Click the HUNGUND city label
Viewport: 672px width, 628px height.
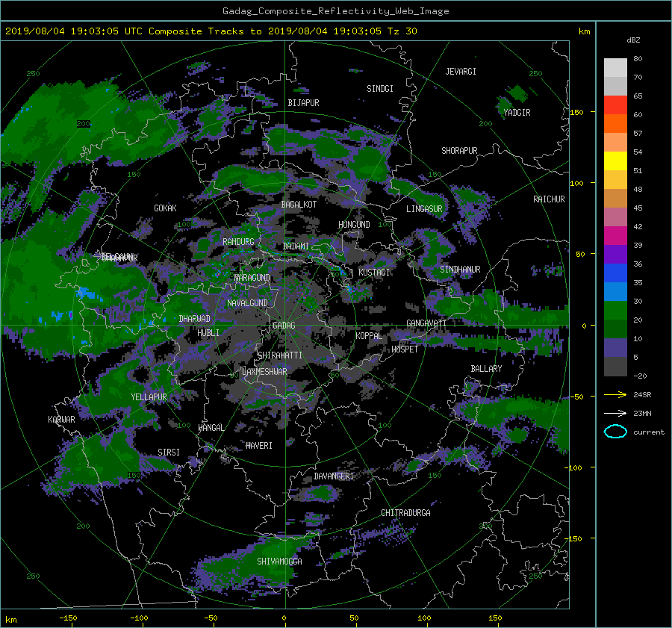click(354, 225)
